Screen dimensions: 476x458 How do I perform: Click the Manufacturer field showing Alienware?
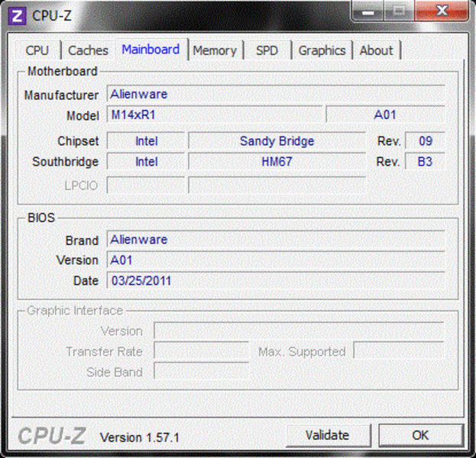coord(276,95)
